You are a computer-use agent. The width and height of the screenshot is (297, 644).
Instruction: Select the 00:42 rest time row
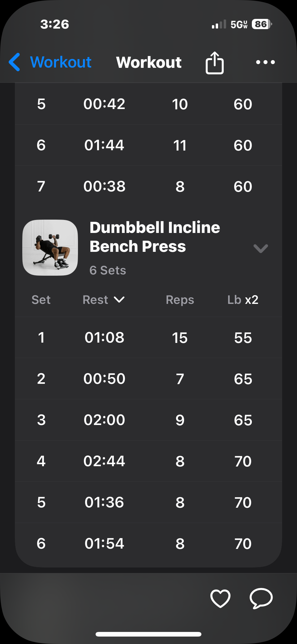pos(104,104)
